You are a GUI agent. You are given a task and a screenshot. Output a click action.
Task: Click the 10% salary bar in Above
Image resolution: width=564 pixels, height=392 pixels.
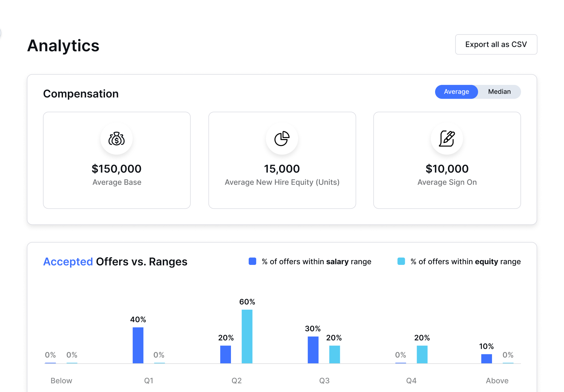[486, 359]
